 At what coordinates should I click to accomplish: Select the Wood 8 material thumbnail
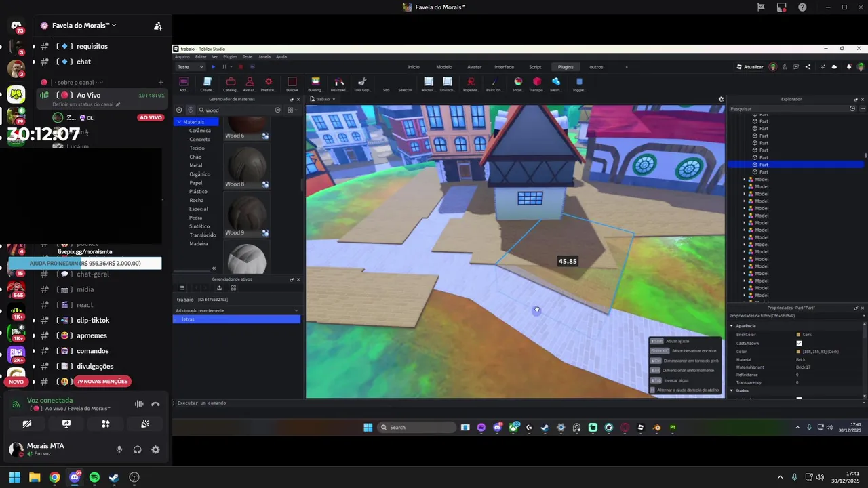pos(247,165)
